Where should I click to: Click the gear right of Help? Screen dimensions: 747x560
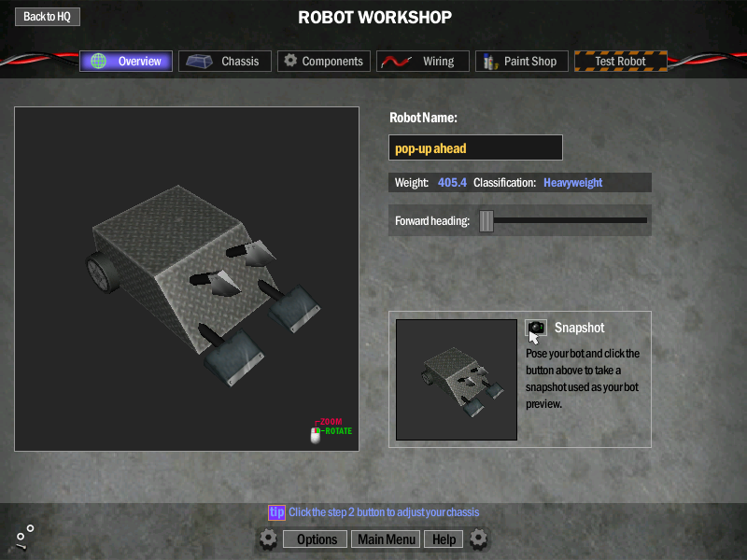478,539
